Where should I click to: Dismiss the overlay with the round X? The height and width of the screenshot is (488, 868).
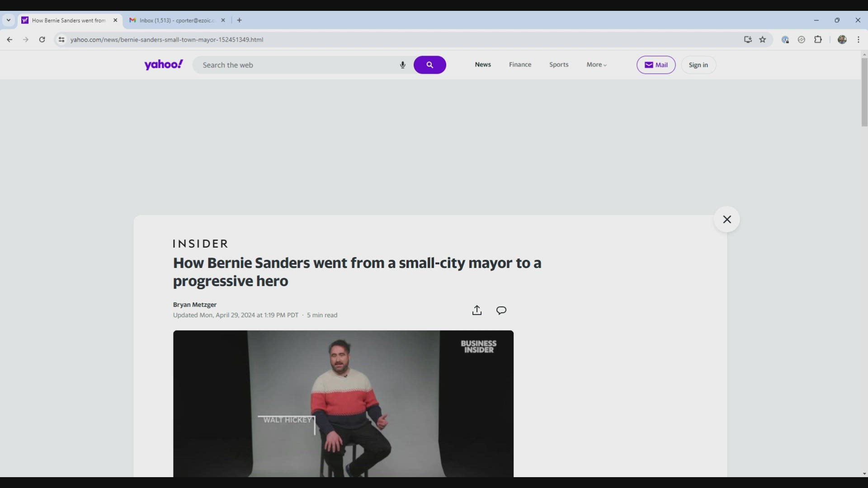tap(727, 219)
